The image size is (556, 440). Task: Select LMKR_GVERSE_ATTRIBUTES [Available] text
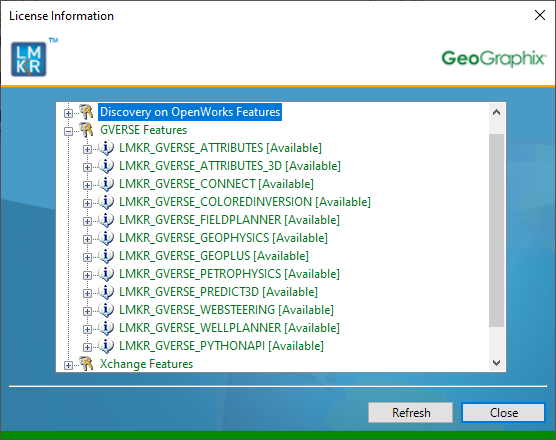pyautogui.click(x=220, y=148)
